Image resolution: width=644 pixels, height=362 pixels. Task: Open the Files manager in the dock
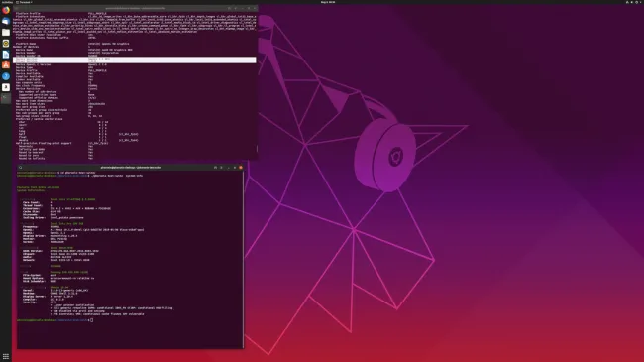[6, 32]
